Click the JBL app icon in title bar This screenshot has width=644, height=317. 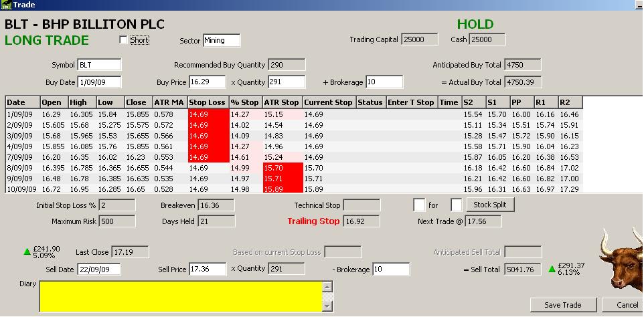tap(6, 5)
